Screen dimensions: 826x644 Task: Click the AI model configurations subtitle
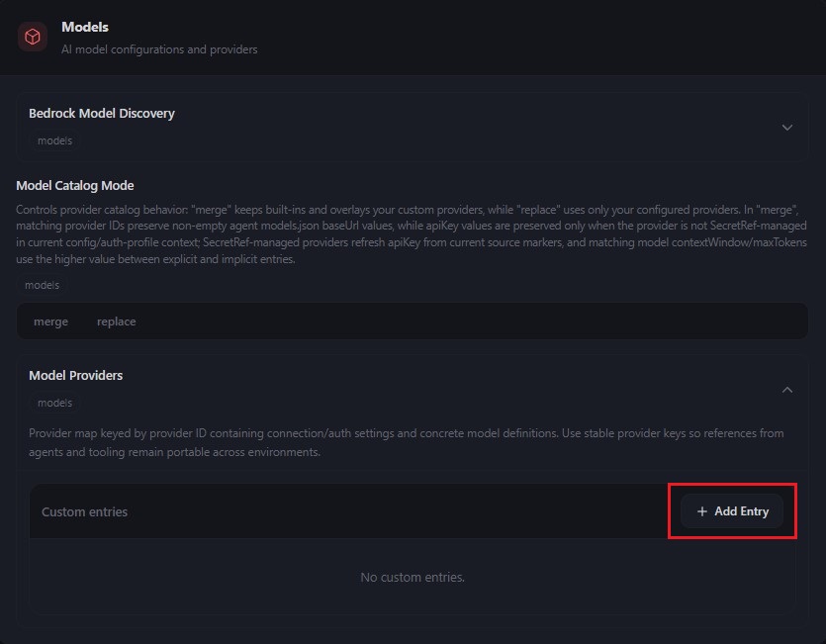pyautogui.click(x=157, y=47)
